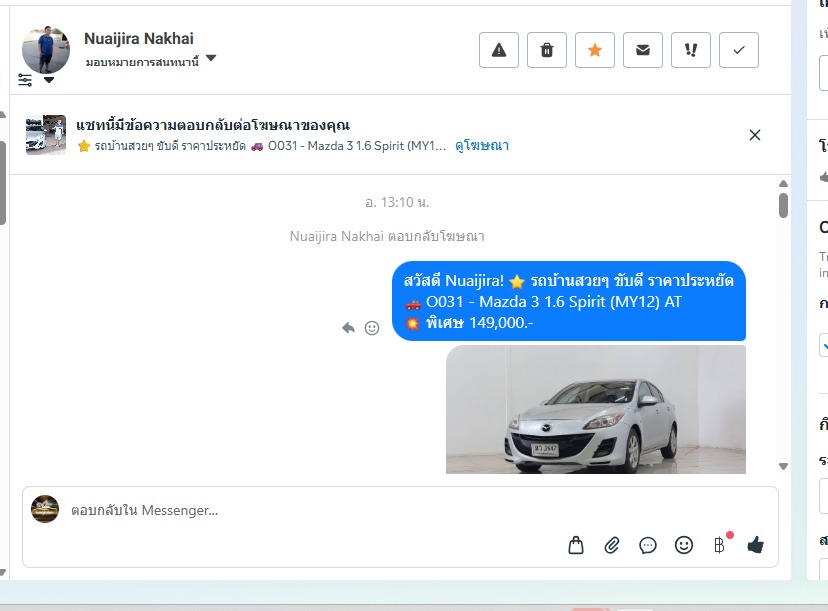Delete conversation with trash can button
828x611 pixels.
coord(547,50)
